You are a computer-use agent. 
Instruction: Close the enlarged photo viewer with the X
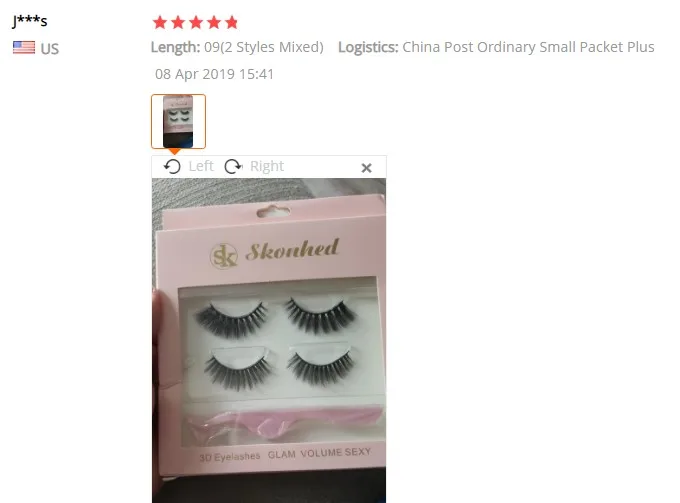tap(366, 168)
